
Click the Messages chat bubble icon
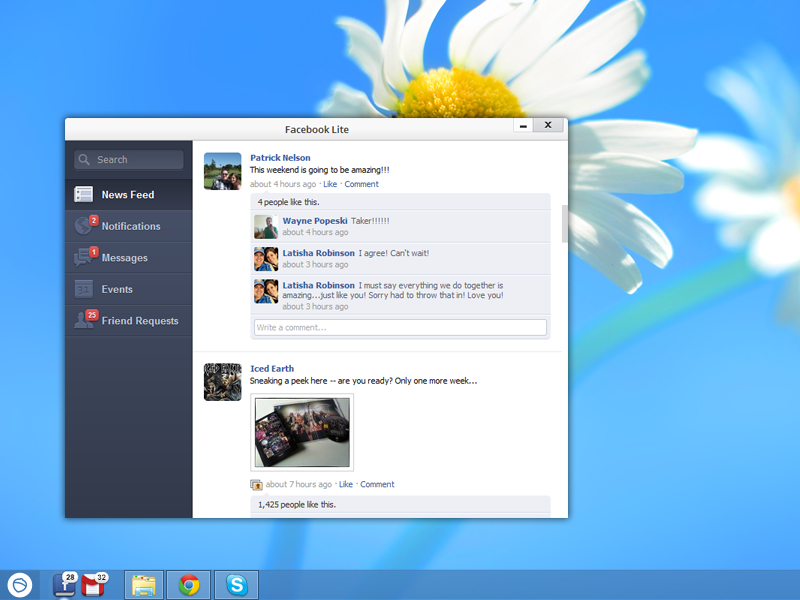pos(83,258)
